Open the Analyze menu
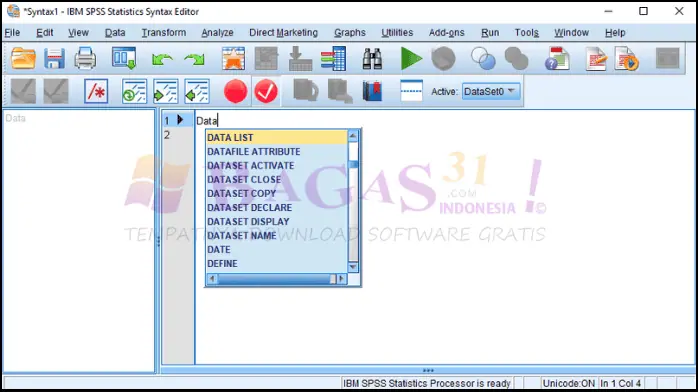 pyautogui.click(x=217, y=32)
